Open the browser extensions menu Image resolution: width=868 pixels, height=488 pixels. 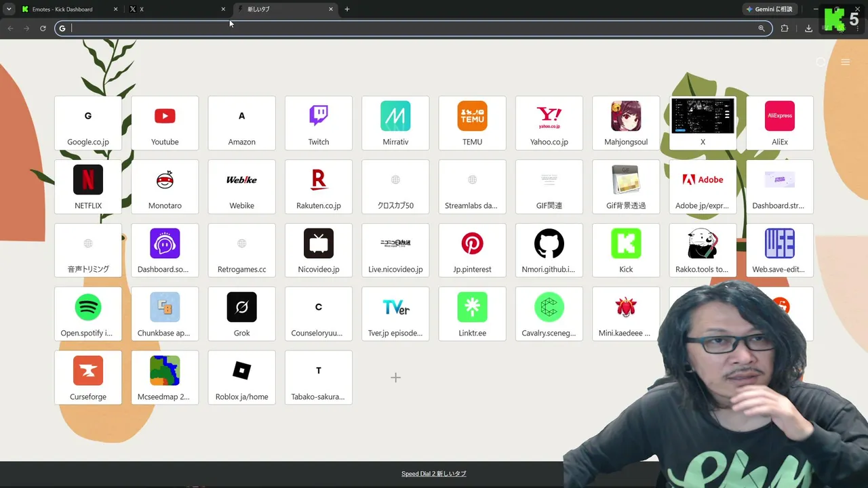tap(785, 28)
